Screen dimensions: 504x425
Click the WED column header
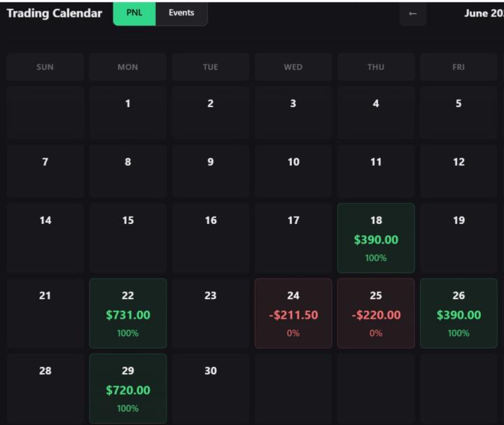click(x=293, y=67)
